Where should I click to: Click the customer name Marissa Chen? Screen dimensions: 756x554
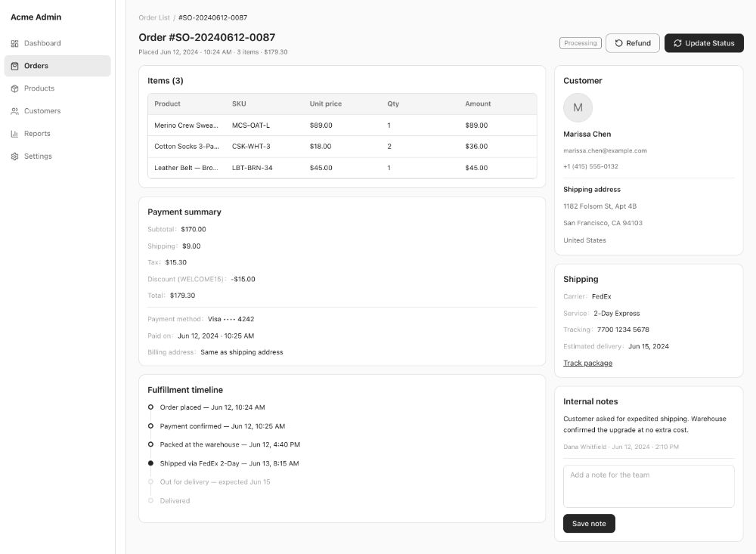[x=587, y=135]
